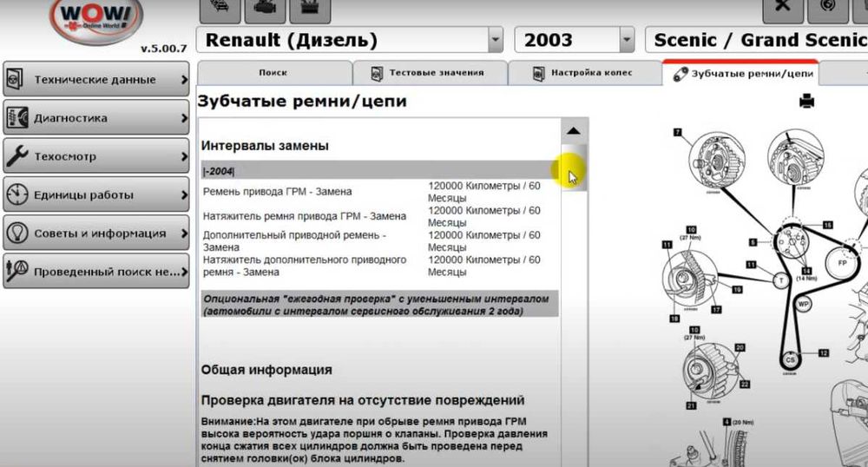The height and width of the screenshot is (467, 868).
Task: Click the document icon on Тестовые значения tab
Action: 377,73
